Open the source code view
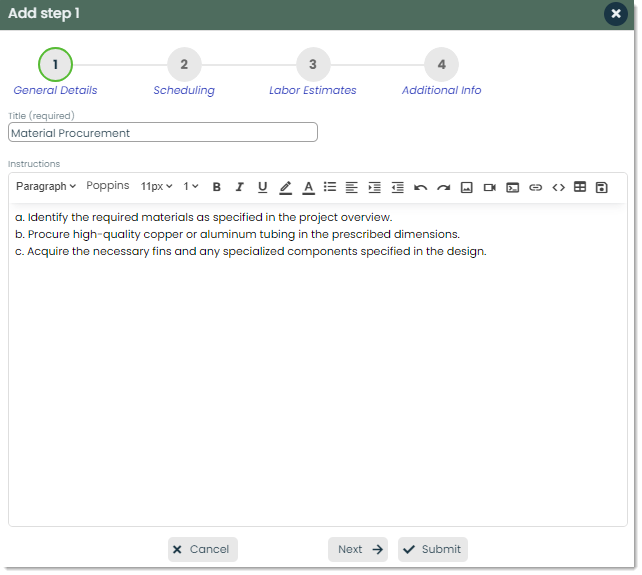 tap(558, 188)
